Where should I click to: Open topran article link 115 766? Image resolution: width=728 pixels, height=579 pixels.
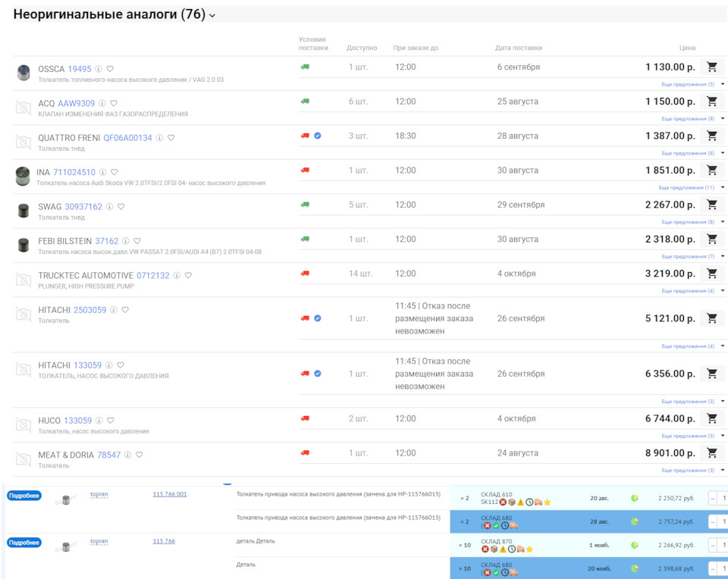[164, 541]
